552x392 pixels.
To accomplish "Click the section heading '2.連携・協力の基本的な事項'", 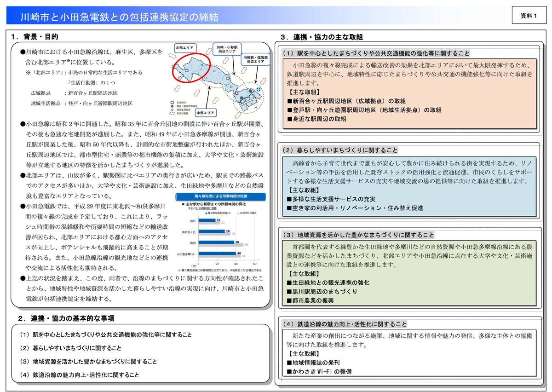I will coord(66,318).
